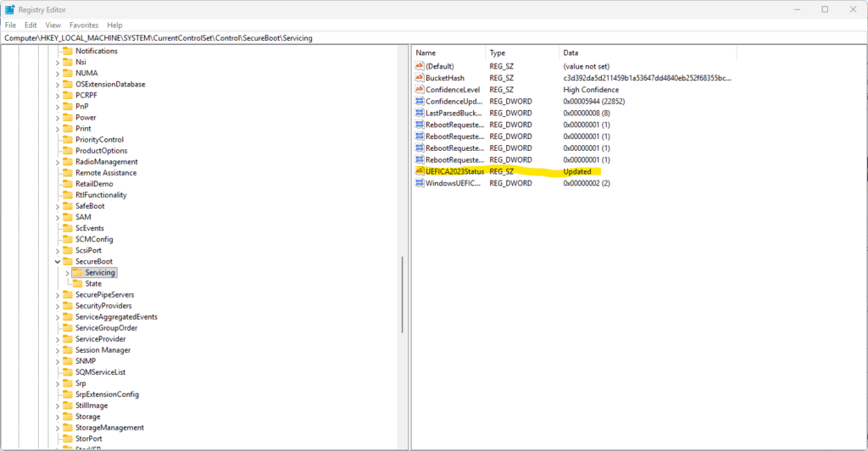Click the LastParsedBuck DWORD value icon
Viewport: 868px width, 451px height.
(x=419, y=113)
